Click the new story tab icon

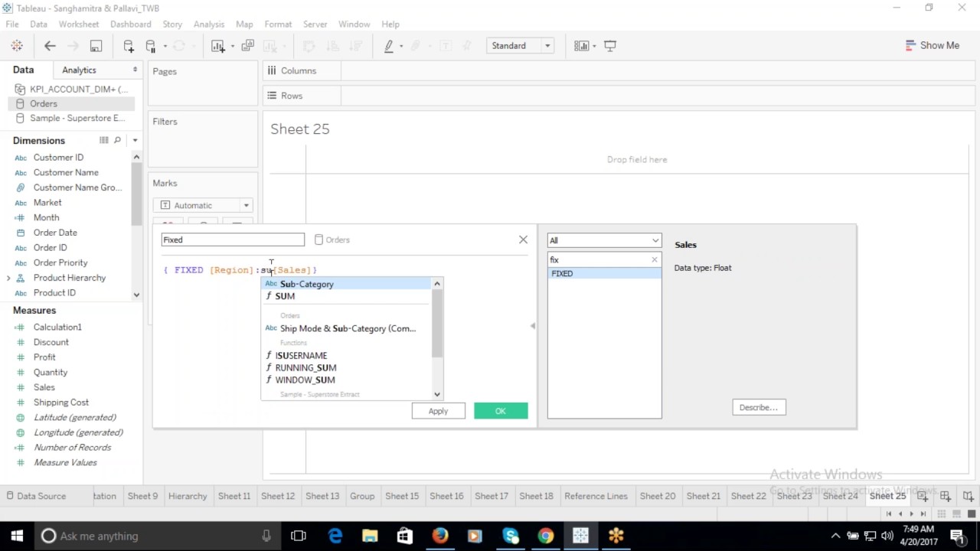968,496
